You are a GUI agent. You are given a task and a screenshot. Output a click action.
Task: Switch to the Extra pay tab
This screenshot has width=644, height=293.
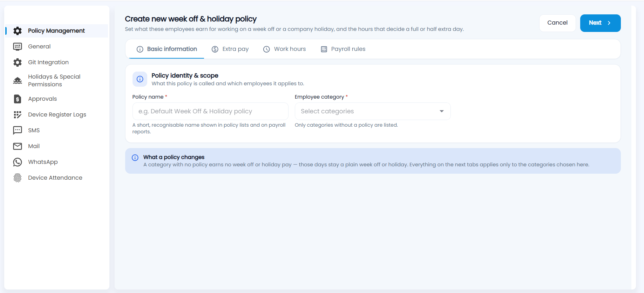pyautogui.click(x=230, y=49)
